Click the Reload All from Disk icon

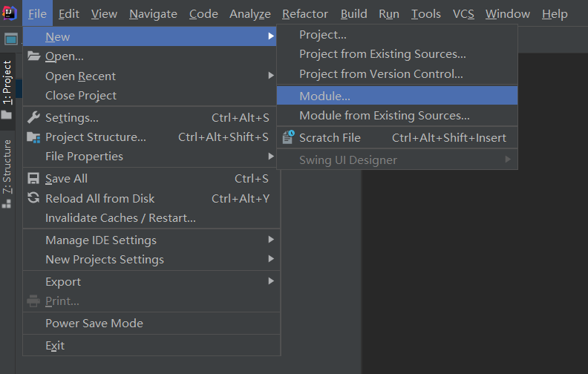(33, 198)
